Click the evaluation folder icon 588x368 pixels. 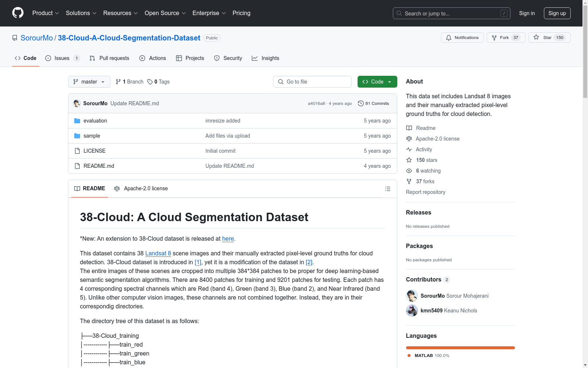77,121
